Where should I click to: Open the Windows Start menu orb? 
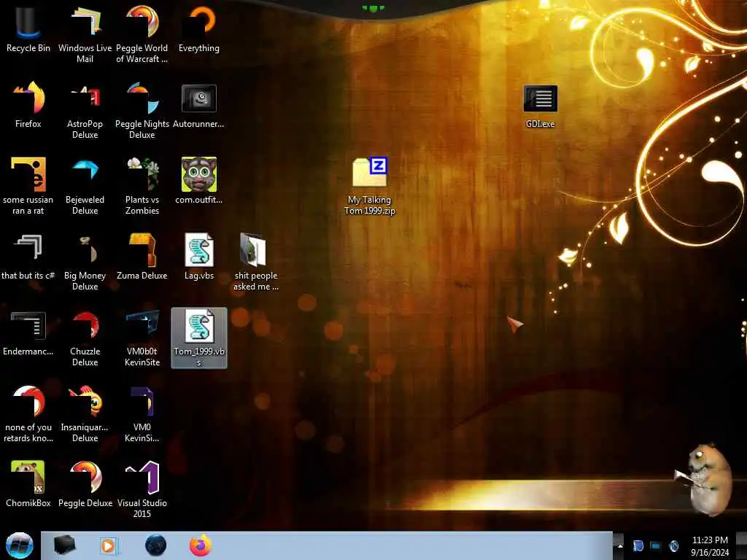pyautogui.click(x=19, y=545)
